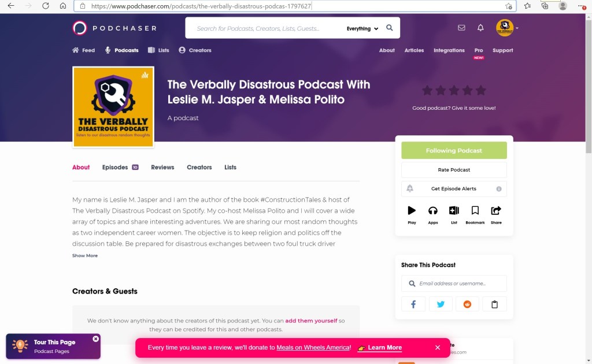Expand the Everything search filter dropdown
The width and height of the screenshot is (592, 364).
tap(362, 29)
